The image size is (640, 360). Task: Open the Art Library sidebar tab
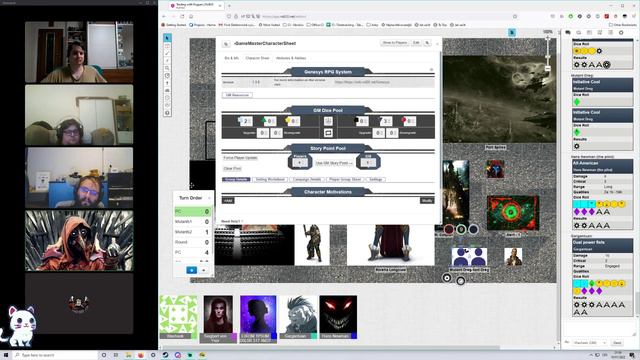(x=578, y=33)
